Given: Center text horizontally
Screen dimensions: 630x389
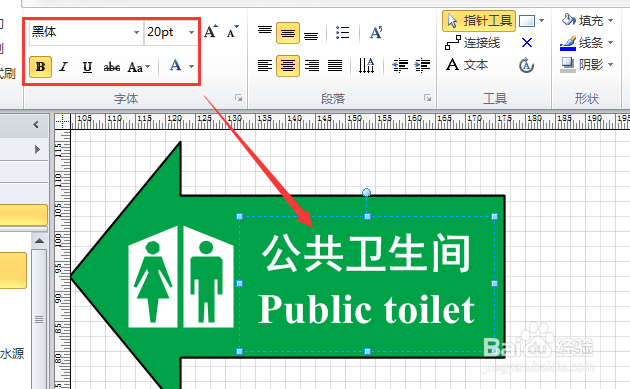Looking at the screenshot, I should coord(288,66).
